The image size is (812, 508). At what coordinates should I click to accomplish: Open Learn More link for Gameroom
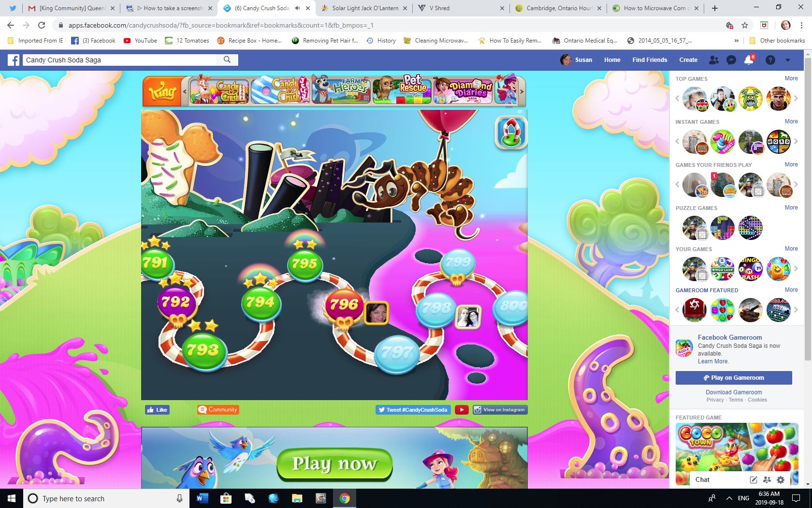pyautogui.click(x=713, y=361)
